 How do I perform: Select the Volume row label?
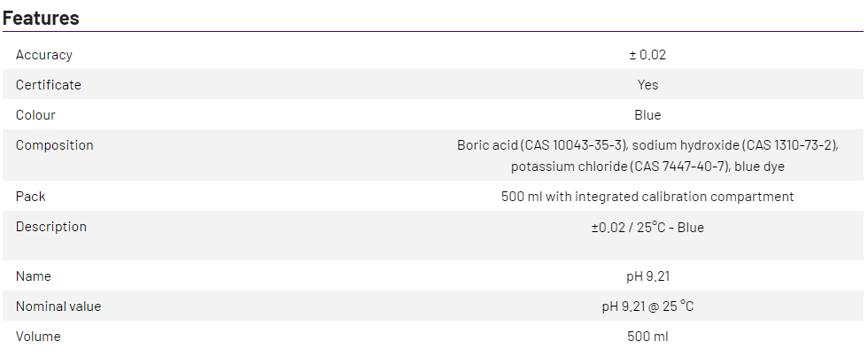38,337
